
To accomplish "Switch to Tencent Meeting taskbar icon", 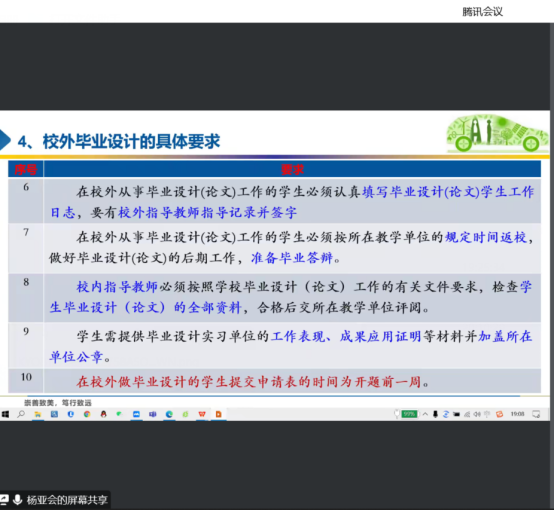I will tap(136, 414).
